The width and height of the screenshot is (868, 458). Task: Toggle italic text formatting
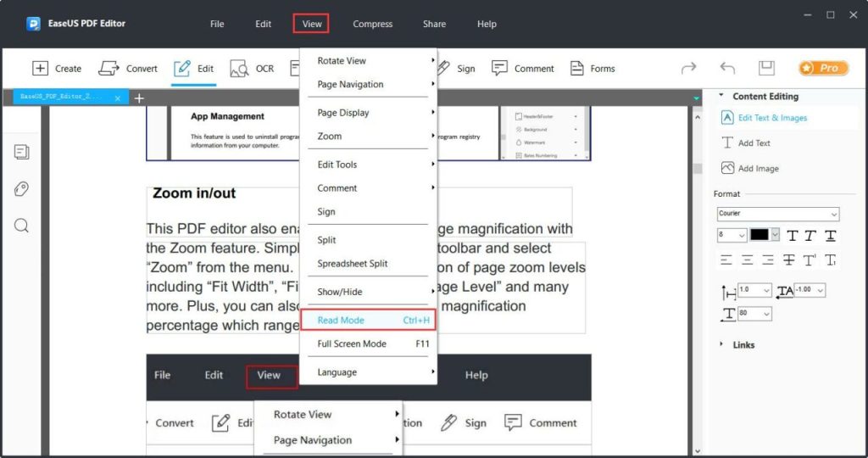click(x=810, y=235)
